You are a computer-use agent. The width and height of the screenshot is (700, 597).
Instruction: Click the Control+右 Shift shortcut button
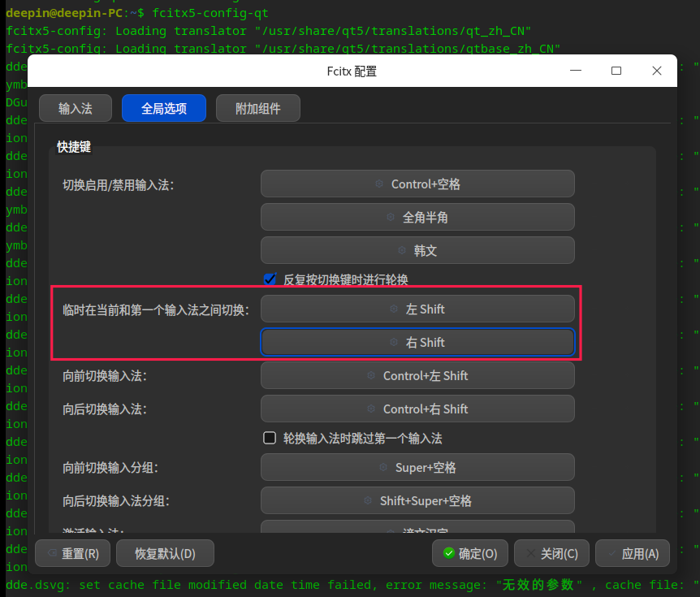tap(417, 409)
